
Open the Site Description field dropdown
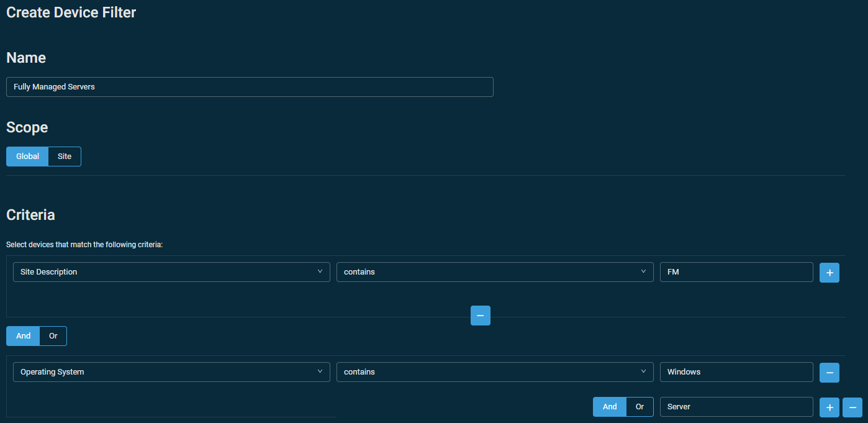(x=171, y=271)
